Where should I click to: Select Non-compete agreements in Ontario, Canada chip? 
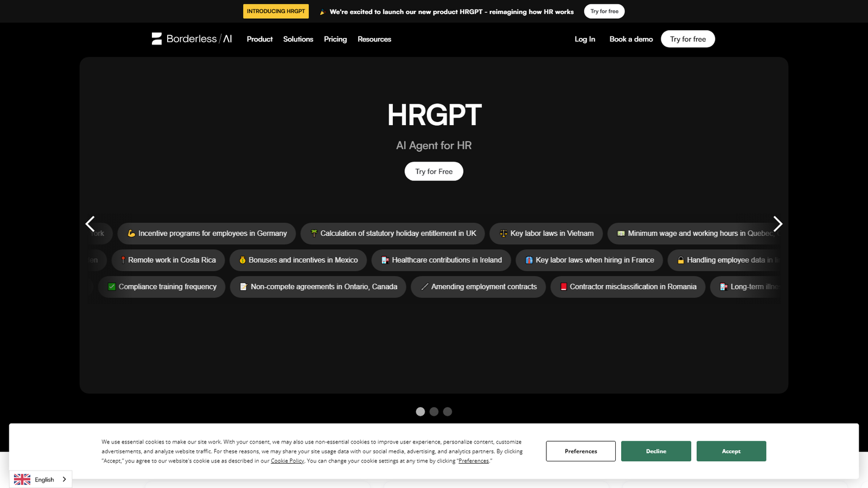pos(318,286)
